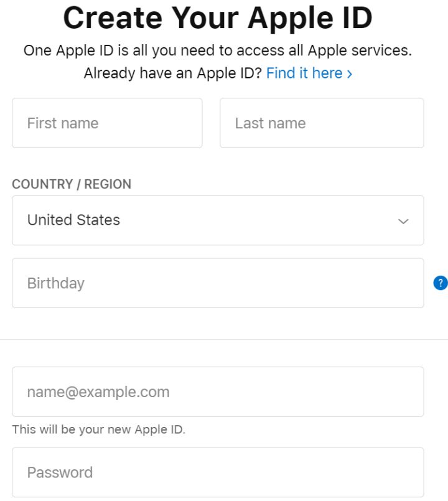
Task: Open the Country / Region dropdown
Action: click(x=218, y=220)
